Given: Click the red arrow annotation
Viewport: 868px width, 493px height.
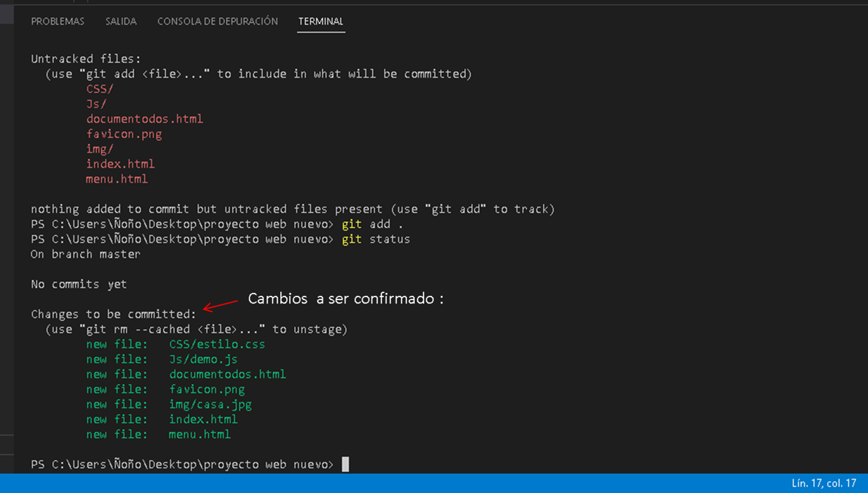Looking at the screenshot, I should [x=220, y=305].
